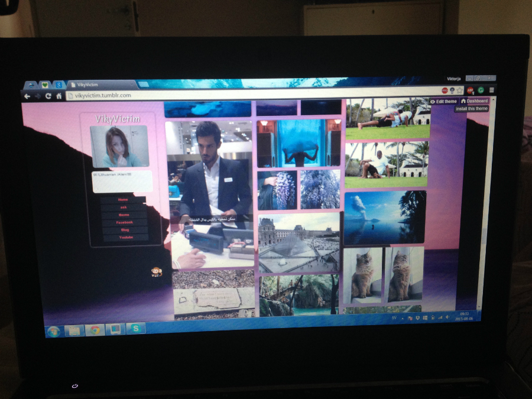Screen dimensions: 532x399
Task: Open the Louvre pyramid photo post
Action: tap(299, 242)
